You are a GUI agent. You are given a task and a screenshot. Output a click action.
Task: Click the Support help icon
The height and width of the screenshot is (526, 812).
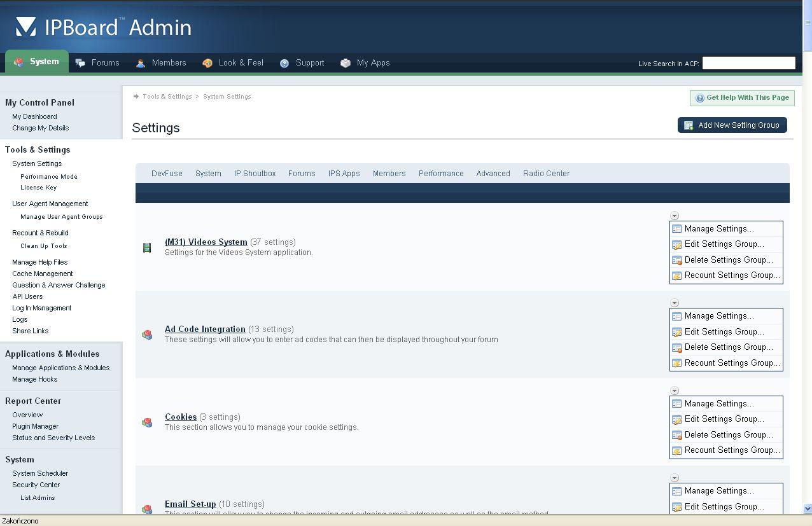point(284,63)
